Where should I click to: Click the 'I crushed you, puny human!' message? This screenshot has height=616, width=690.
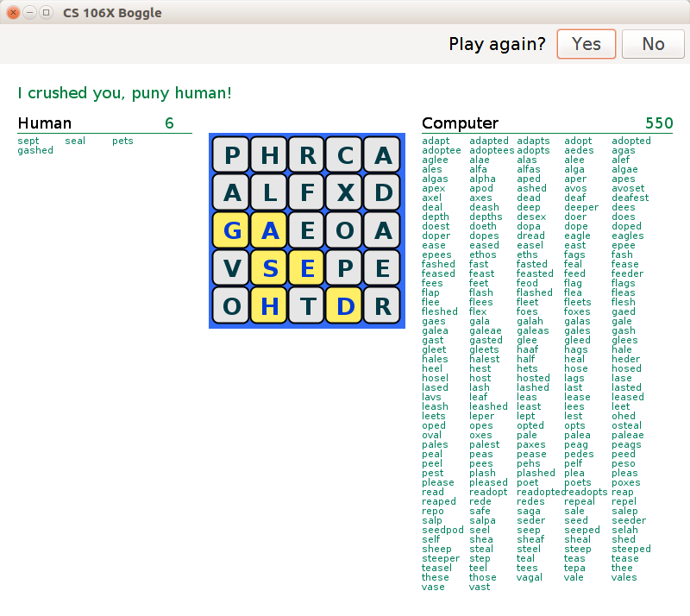pyautogui.click(x=124, y=92)
